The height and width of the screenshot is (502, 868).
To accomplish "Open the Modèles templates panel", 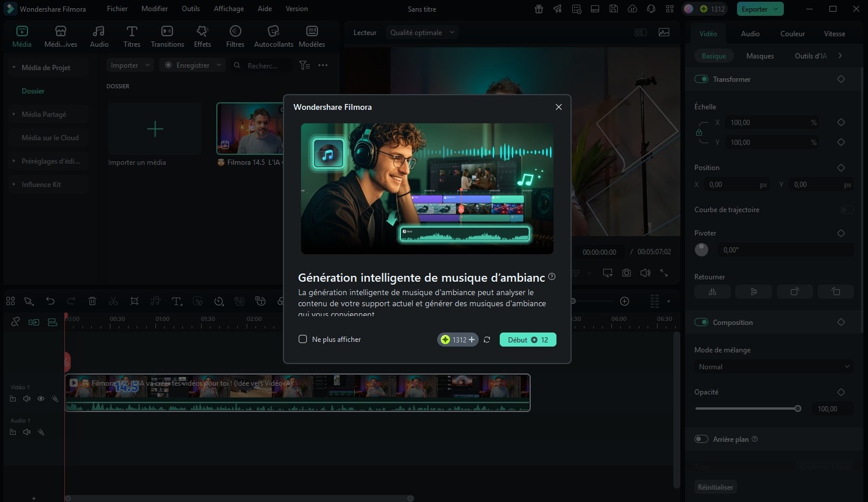I will point(312,36).
